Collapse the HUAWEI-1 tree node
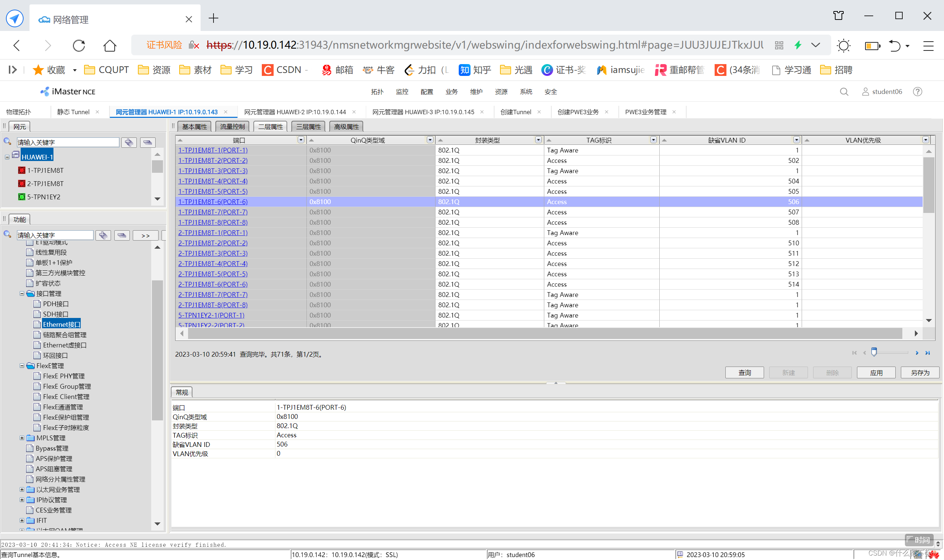Screen dimensions: 944x560 pyautogui.click(x=7, y=157)
